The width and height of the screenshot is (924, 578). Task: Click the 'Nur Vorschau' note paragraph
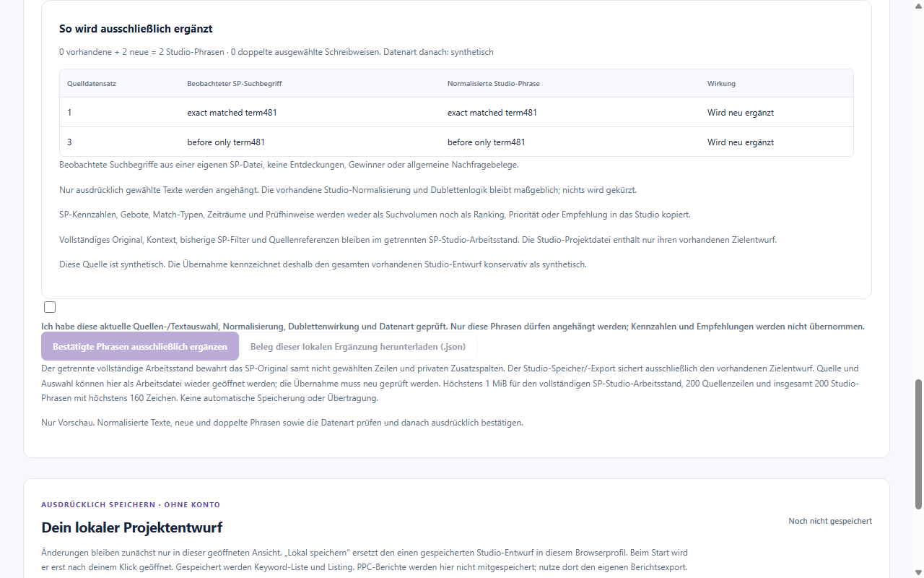pyautogui.click(x=282, y=423)
